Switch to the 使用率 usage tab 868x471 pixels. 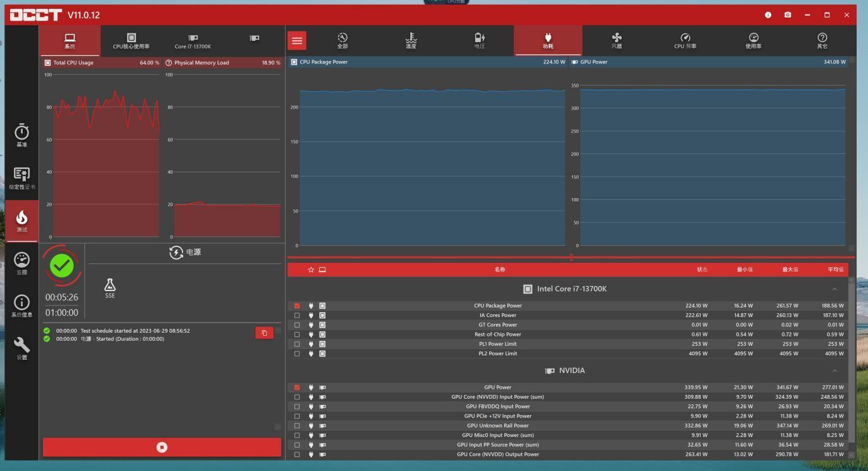pos(753,41)
